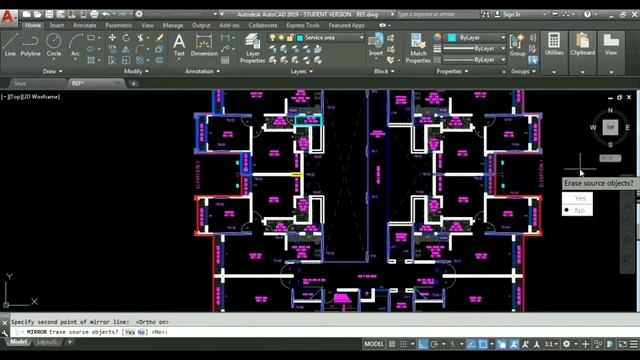Click the Erase tool icon
640x360 pixels.
click(159, 38)
